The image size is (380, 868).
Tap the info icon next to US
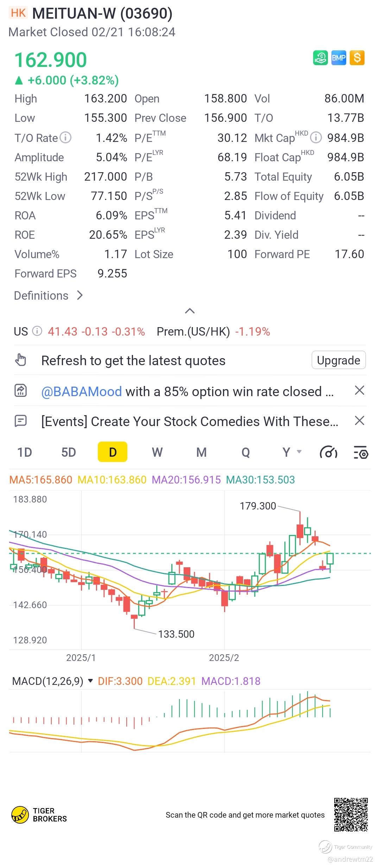coord(37,331)
